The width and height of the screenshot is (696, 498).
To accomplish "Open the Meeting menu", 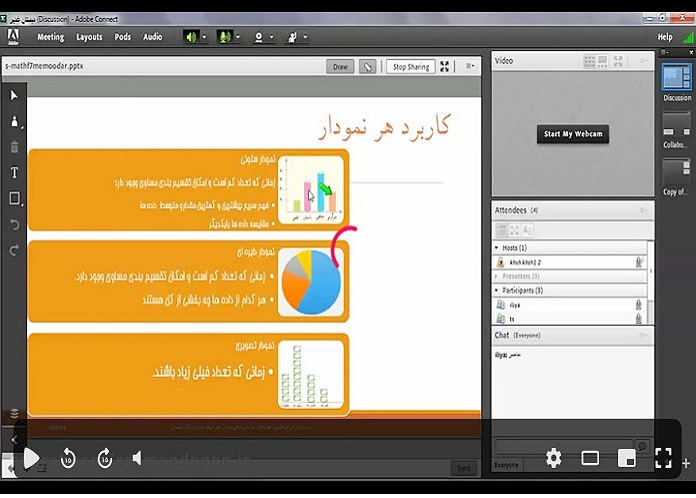I will [x=51, y=37].
